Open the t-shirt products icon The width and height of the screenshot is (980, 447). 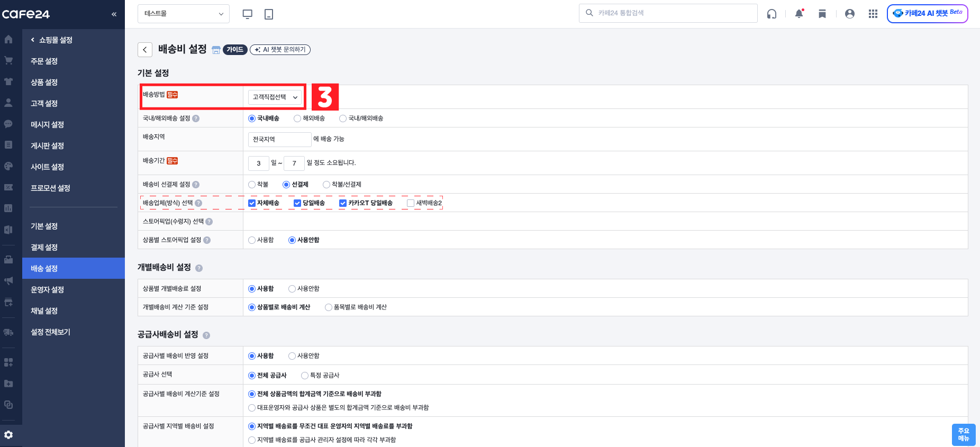click(8, 81)
